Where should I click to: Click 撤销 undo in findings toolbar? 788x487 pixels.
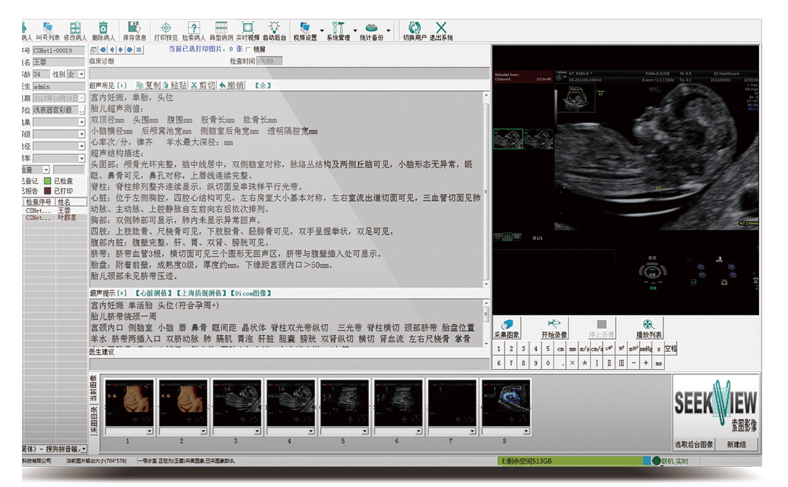point(231,85)
